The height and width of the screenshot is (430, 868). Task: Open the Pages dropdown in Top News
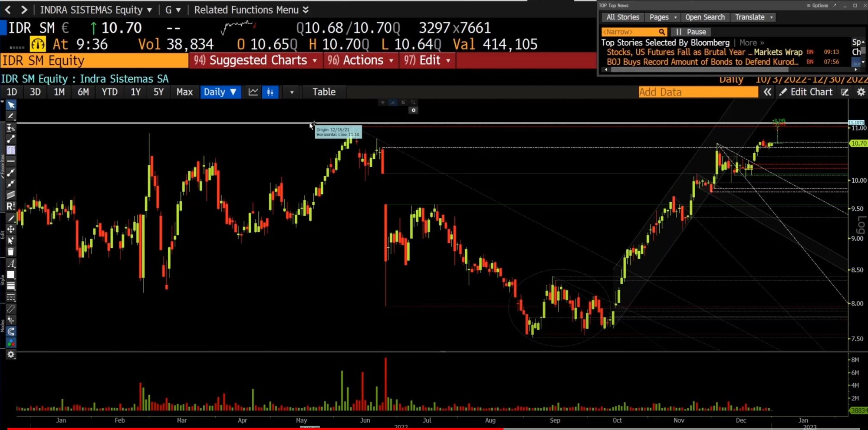click(663, 17)
